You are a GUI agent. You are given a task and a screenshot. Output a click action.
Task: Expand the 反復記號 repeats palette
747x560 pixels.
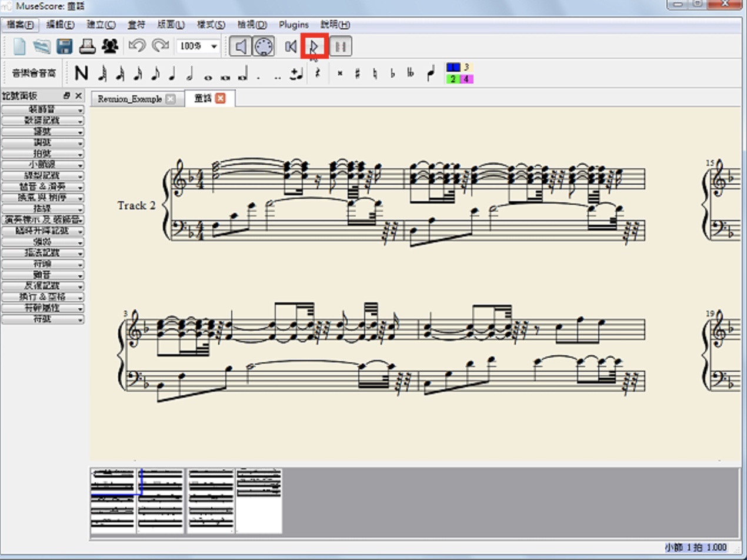[44, 286]
